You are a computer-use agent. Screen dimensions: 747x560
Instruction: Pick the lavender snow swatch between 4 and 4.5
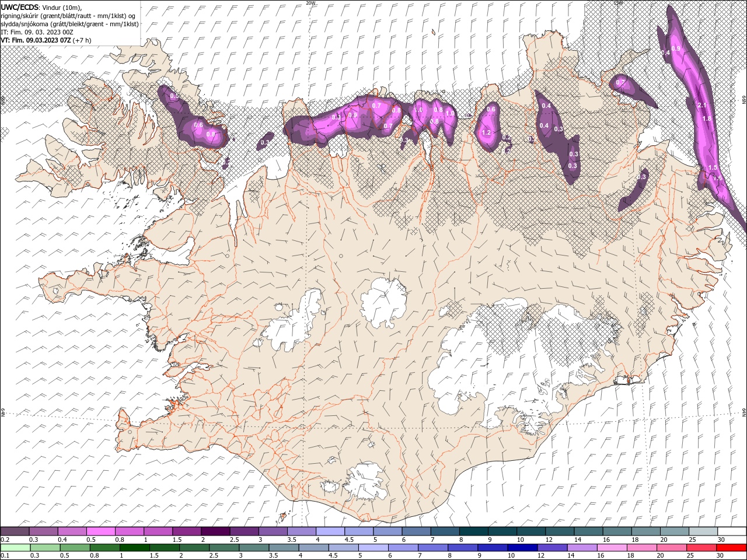pos(330,531)
